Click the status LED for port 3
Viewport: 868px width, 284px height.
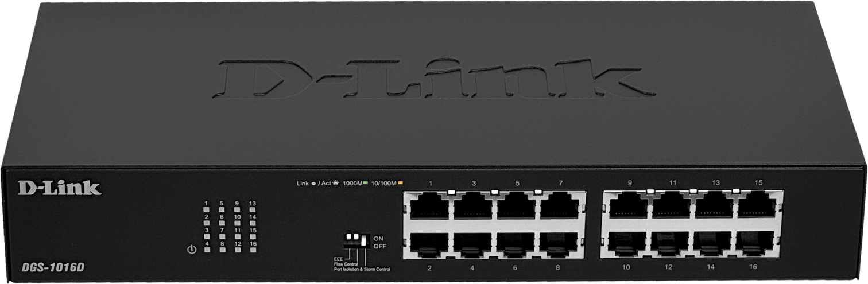click(x=206, y=236)
